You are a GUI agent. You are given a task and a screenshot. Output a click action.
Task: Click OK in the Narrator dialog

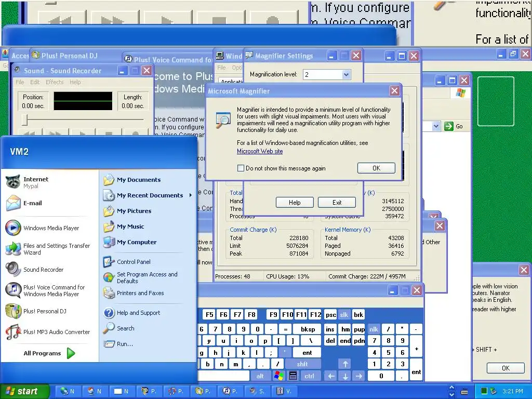[x=506, y=368]
